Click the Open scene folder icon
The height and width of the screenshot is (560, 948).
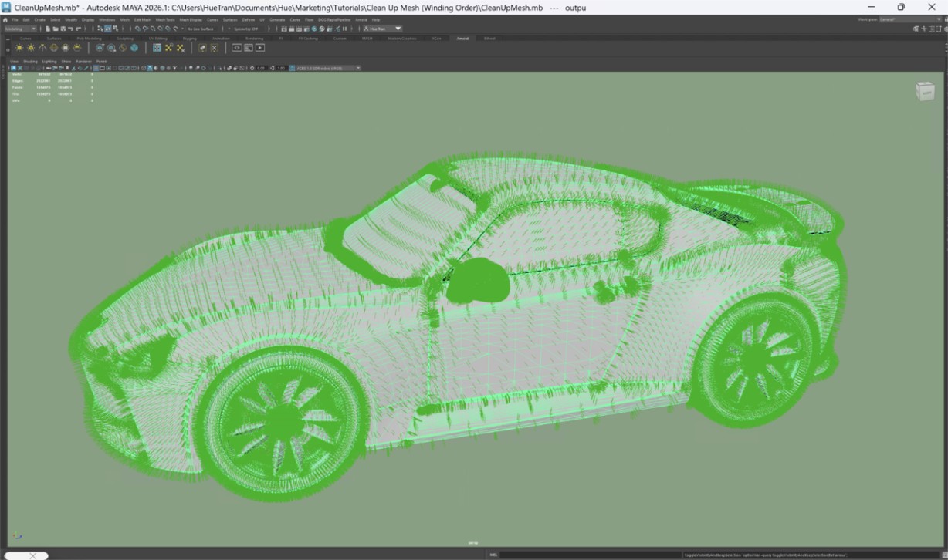(x=56, y=29)
